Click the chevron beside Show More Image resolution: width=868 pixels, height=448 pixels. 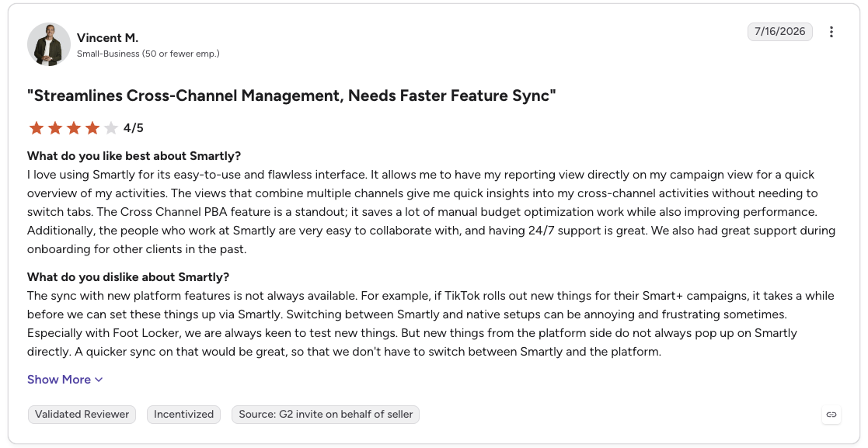pyautogui.click(x=99, y=380)
